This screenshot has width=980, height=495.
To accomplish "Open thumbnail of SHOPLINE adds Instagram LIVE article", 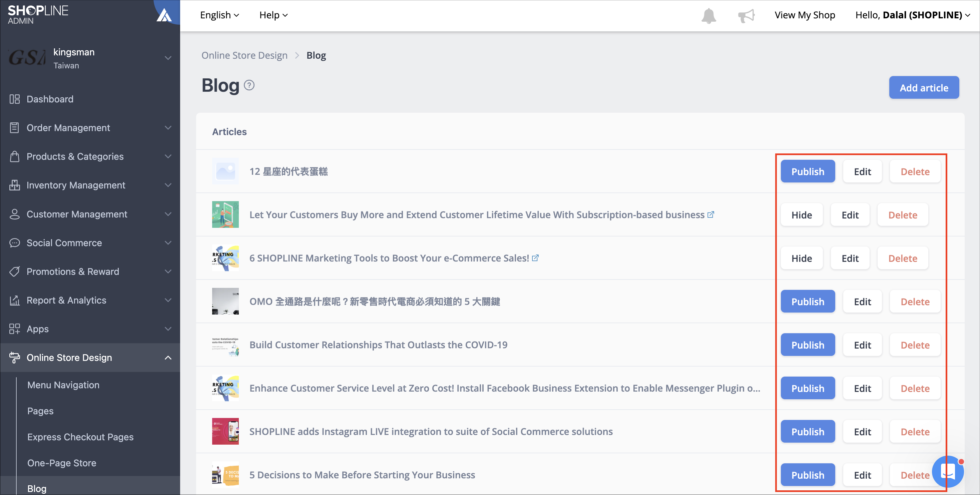I will 225,432.
